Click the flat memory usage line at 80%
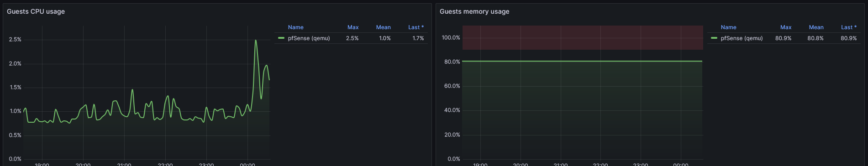868x166 pixels. pyautogui.click(x=582, y=61)
